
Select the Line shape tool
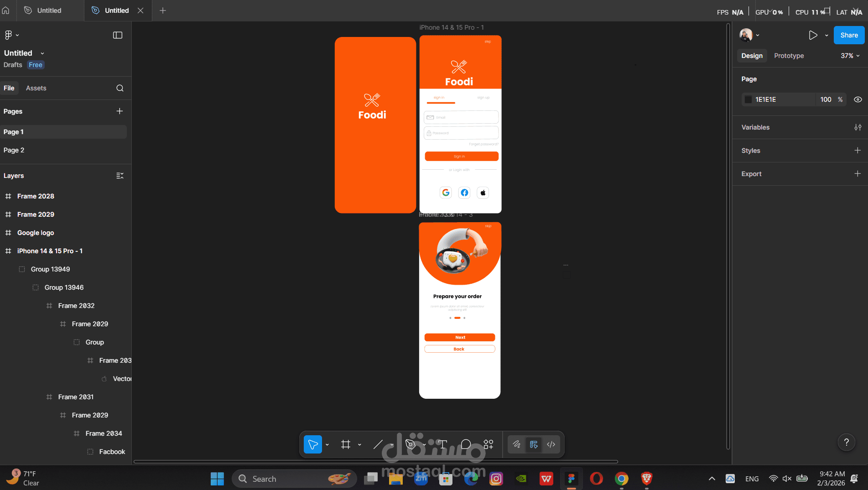[378, 444]
